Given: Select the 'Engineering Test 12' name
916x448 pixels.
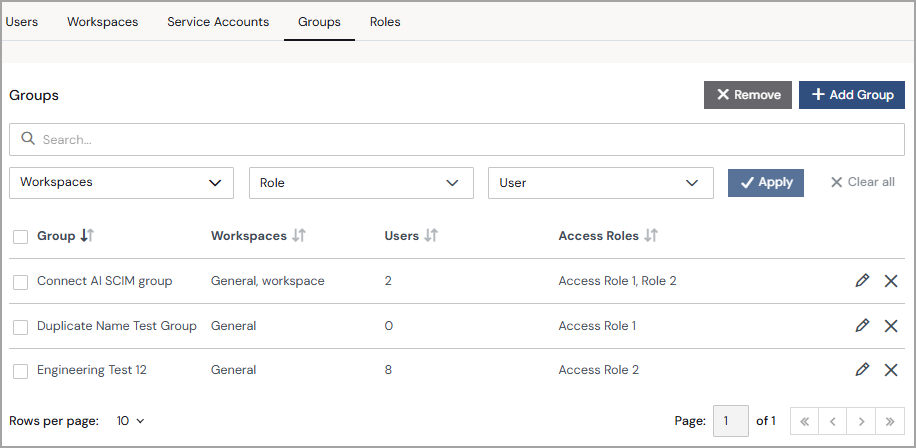Looking at the screenshot, I should (x=92, y=370).
